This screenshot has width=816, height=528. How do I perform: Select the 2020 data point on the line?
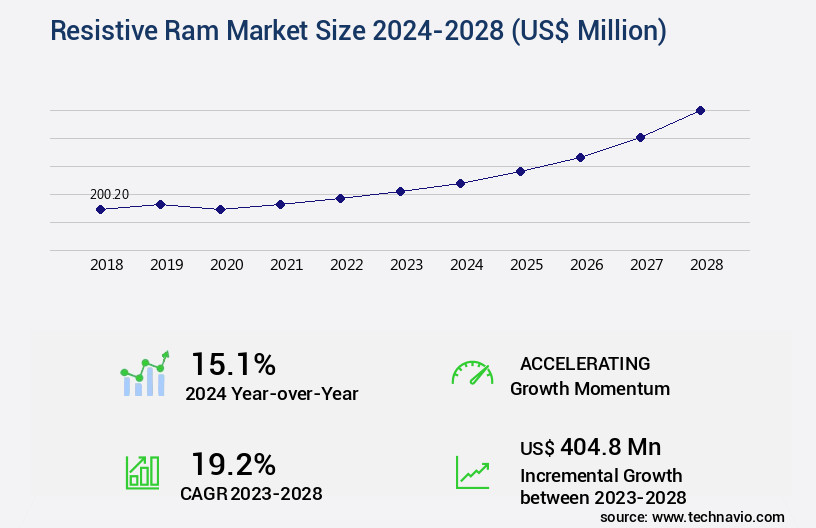220,209
